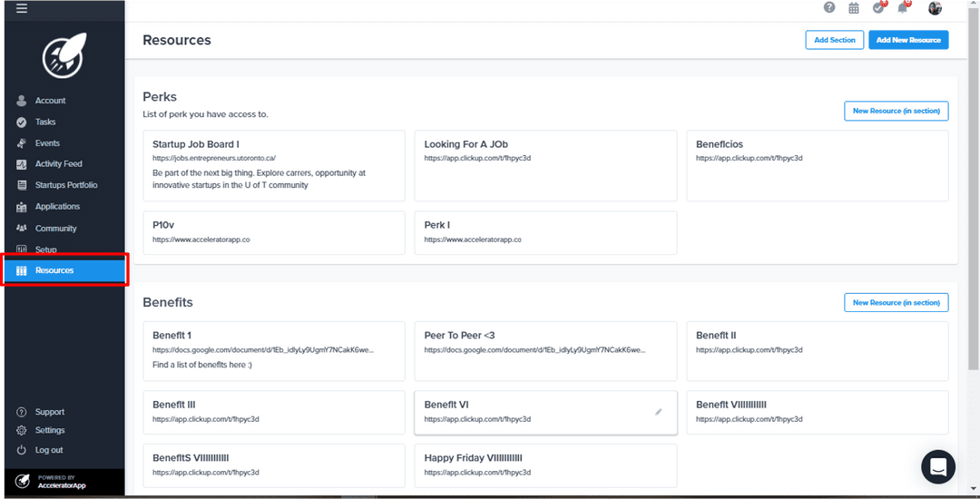The width and height of the screenshot is (980, 499).
Task: Open Settings from sidebar
Action: (49, 430)
